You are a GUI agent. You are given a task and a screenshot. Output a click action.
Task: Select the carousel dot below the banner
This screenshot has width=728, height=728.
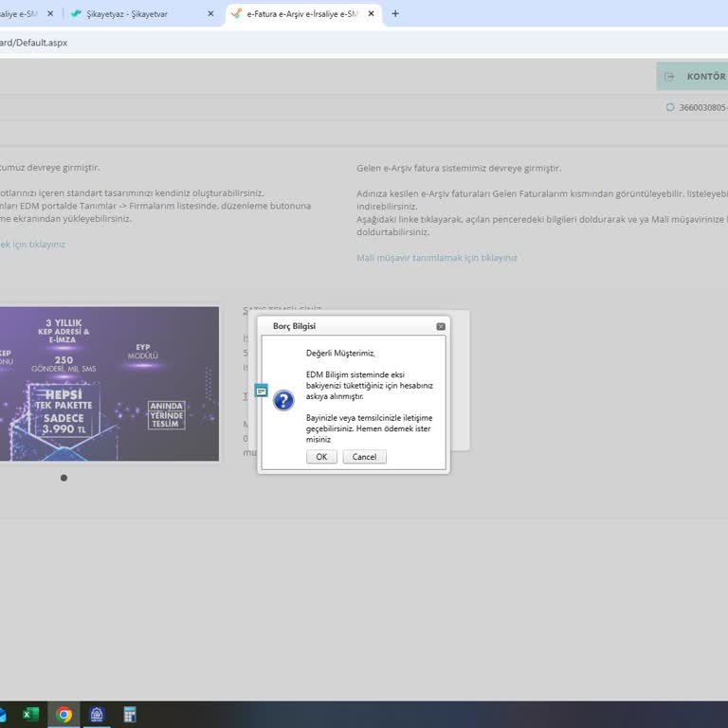[64, 478]
